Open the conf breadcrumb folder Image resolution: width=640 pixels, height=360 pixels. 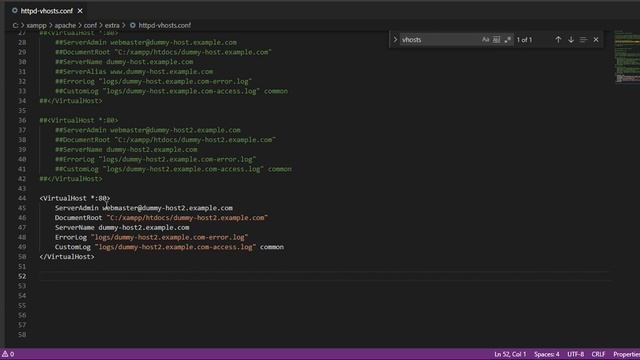[x=90, y=25]
